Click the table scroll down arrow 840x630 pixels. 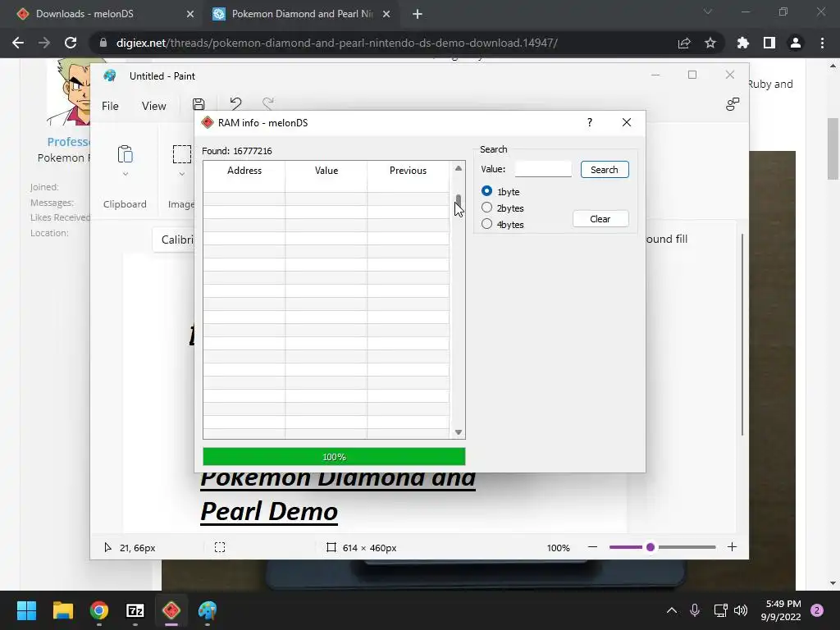[458, 431]
